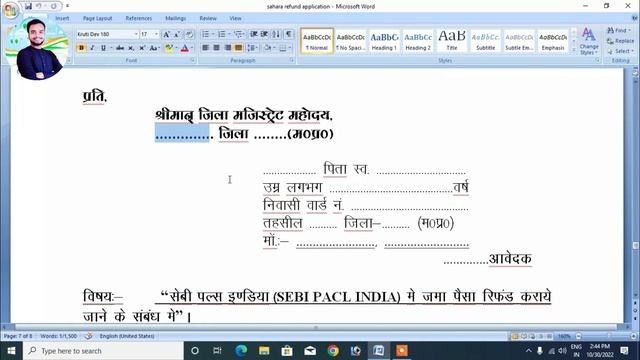Click Change Styles button
The image size is (640, 360).
589,41
